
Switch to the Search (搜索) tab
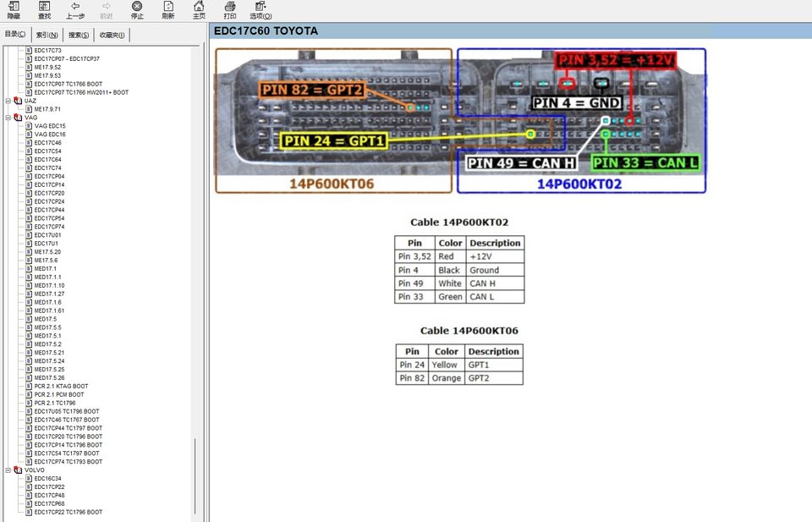79,35
